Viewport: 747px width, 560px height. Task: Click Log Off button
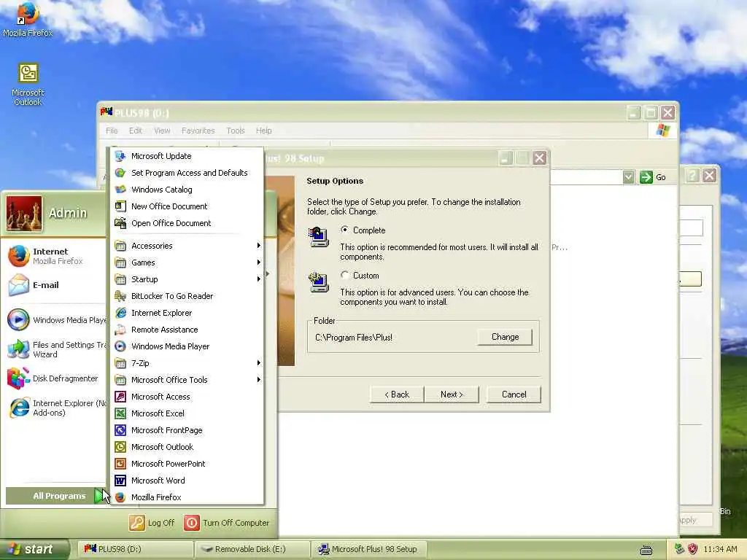tap(152, 523)
